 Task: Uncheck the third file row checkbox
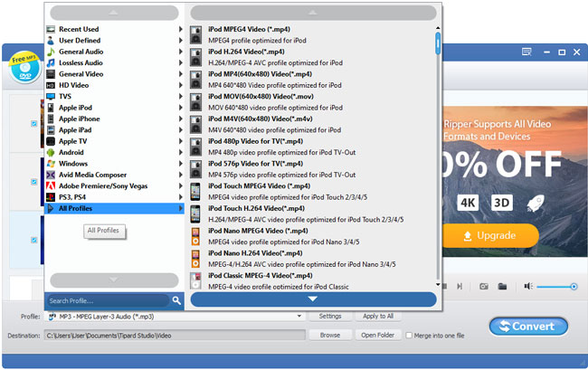tap(34, 240)
